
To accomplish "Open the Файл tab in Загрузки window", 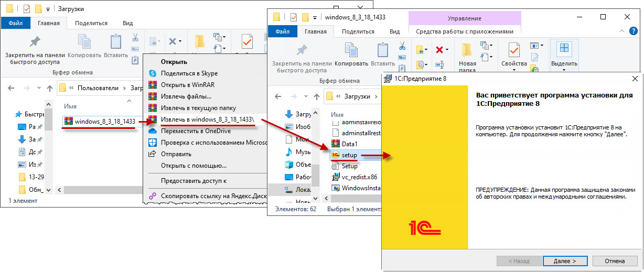I will (15, 23).
